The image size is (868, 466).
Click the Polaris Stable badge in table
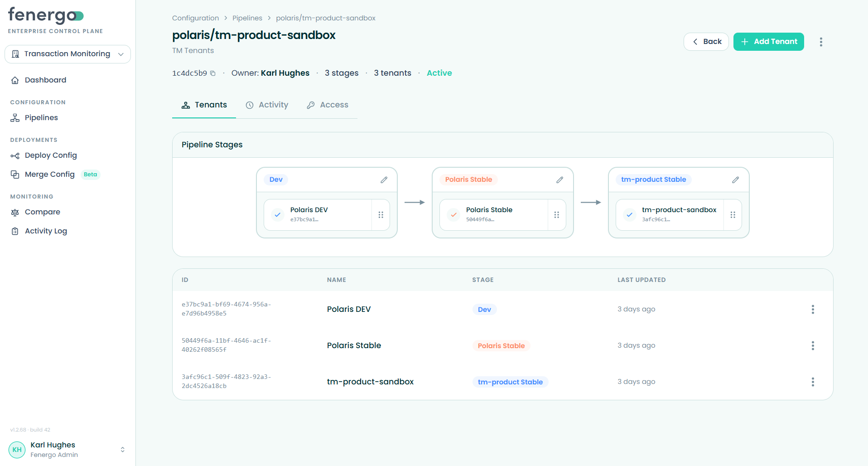click(501, 346)
